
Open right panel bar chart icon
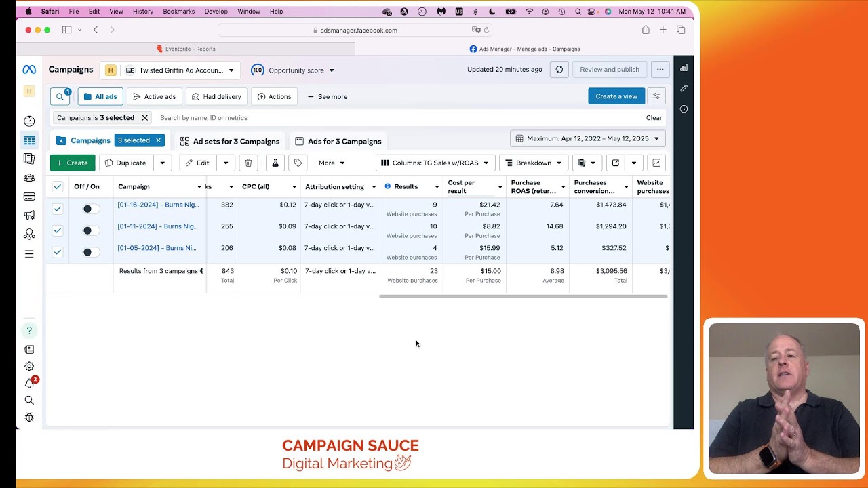[x=684, y=68]
